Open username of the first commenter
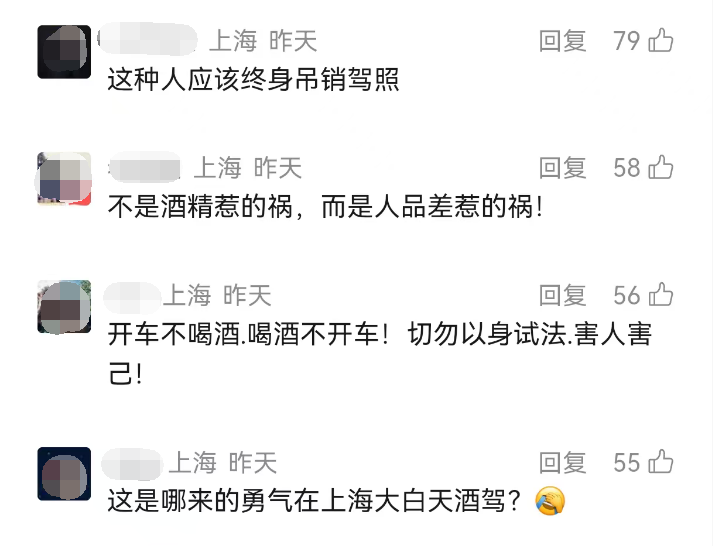Image resolution: width=713 pixels, height=546 pixels. click(150, 40)
